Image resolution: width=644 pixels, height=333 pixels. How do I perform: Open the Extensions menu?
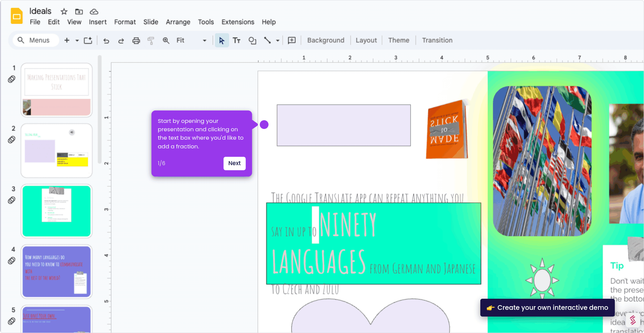(x=238, y=22)
